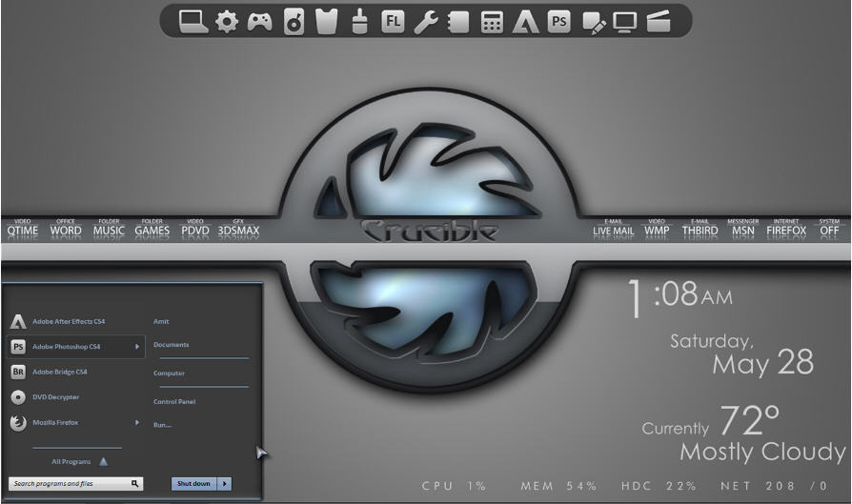
Task: Launch the After Effects A icon in dock
Action: 525,22
